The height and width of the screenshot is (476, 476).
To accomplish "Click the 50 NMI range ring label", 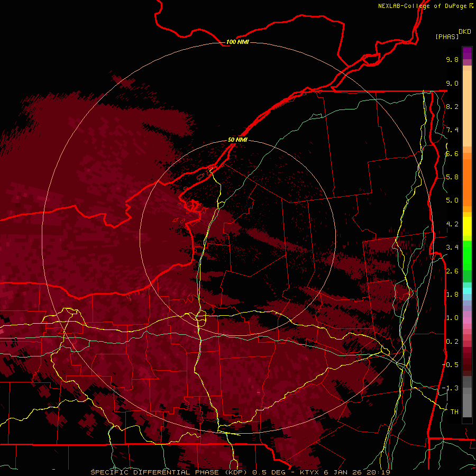I will click(237, 140).
